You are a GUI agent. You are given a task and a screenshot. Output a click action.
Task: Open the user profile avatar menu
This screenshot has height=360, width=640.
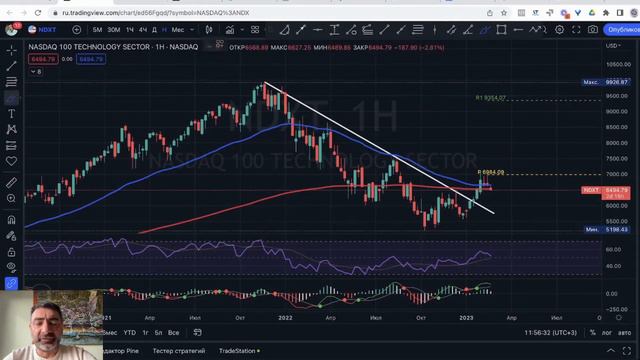coord(11,29)
